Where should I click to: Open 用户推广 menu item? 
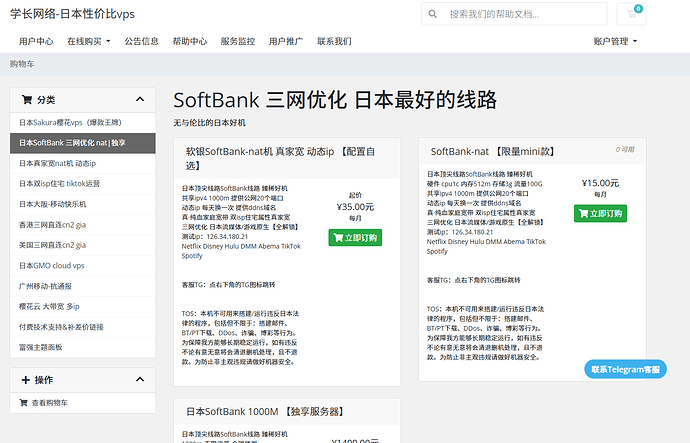[286, 41]
